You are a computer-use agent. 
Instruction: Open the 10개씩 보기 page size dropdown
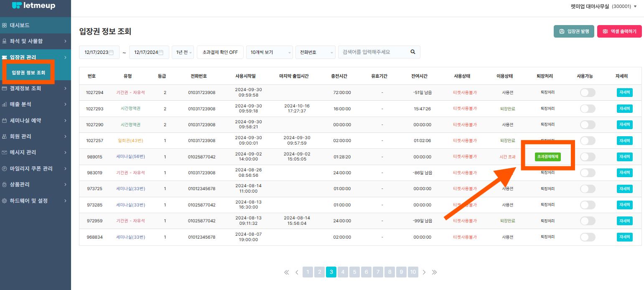point(269,52)
